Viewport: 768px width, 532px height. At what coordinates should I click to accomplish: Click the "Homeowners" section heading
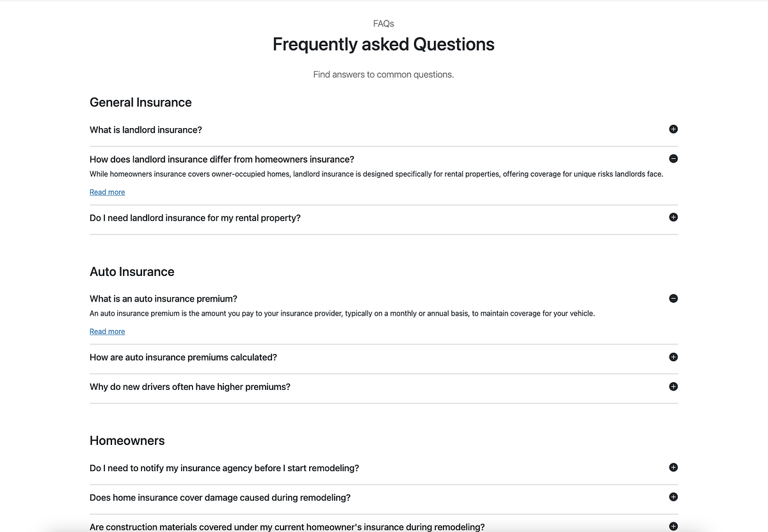pos(127,440)
